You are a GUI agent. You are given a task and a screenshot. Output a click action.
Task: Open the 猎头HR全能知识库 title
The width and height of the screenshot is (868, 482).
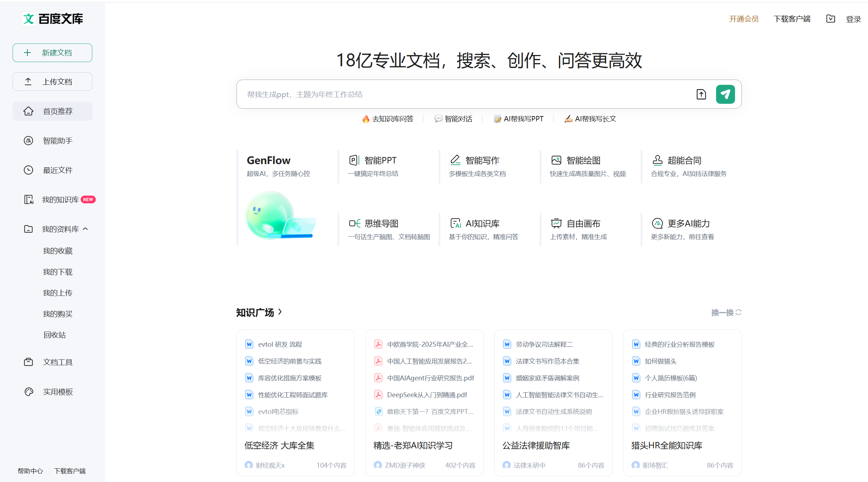pos(667,445)
